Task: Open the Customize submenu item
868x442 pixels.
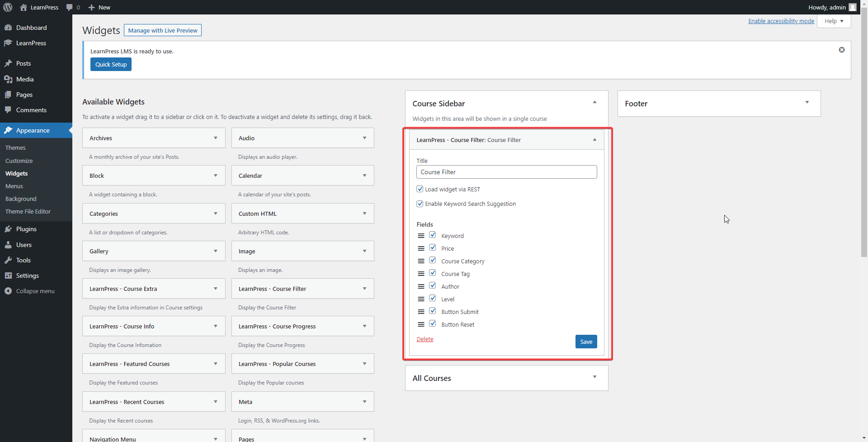Action: pyautogui.click(x=19, y=161)
